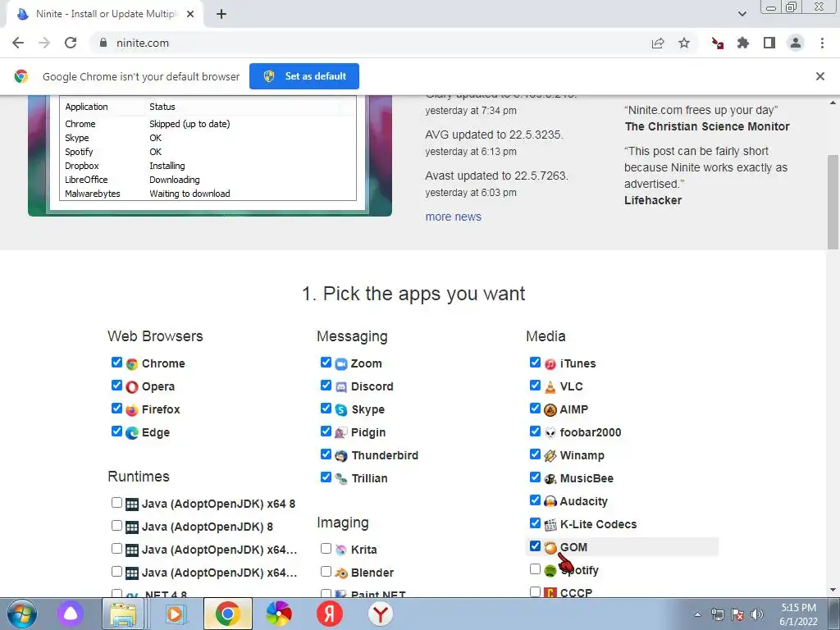840x630 pixels.
Task: Check the Java (AdoptOpenJDK) 8 checkbox
Action: 116,526
